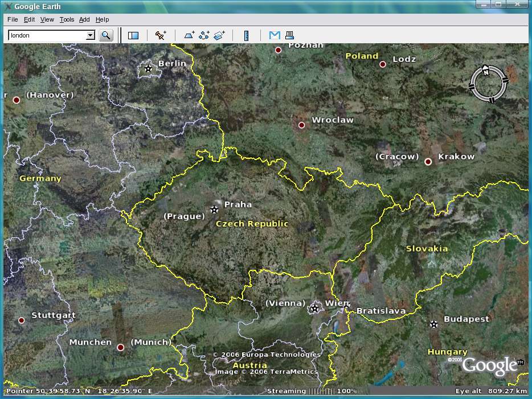The image size is (532, 399).
Task: Open the ruler measurement tool
Action: 247,35
